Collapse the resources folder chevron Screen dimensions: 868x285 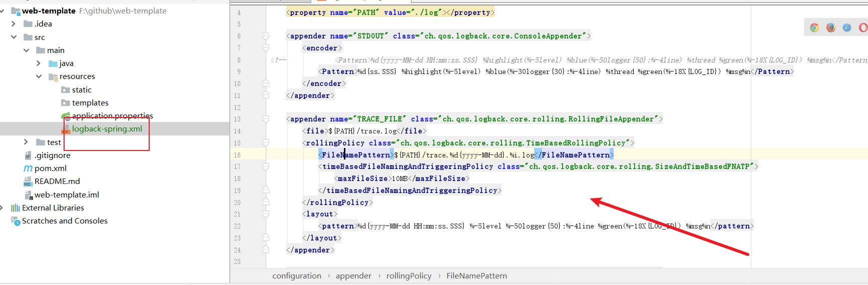tap(39, 76)
